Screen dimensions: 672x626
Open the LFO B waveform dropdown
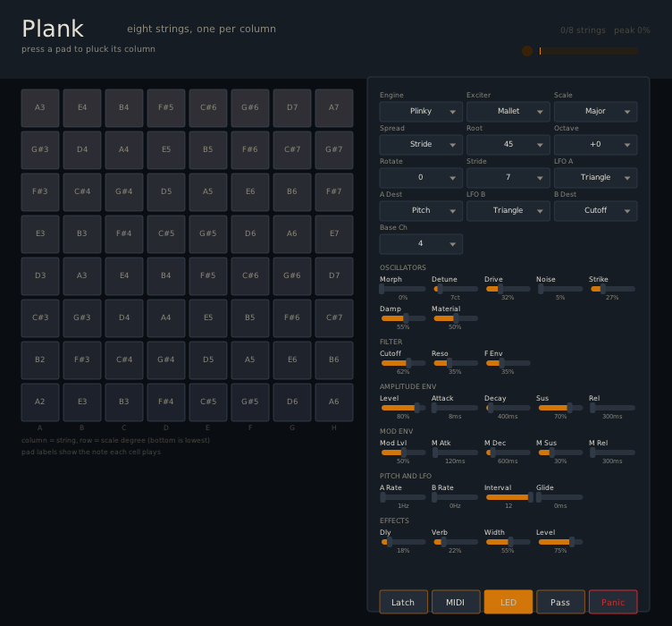point(508,210)
